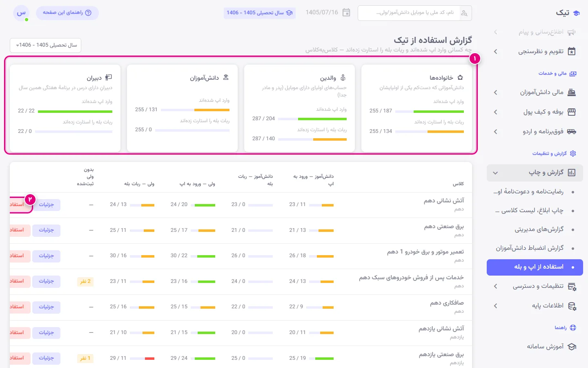Click the search person icon in search box
The width and height of the screenshot is (588, 368).
coord(464,13)
